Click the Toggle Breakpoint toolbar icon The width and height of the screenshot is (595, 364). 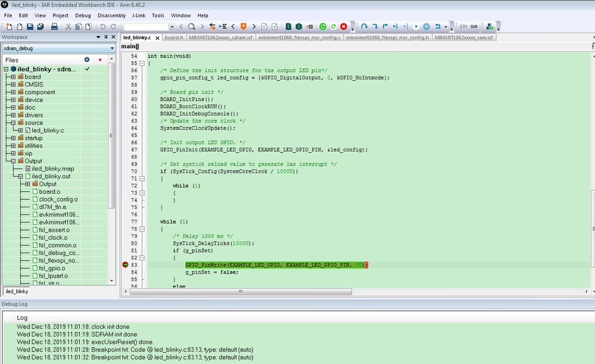[x=310, y=27]
